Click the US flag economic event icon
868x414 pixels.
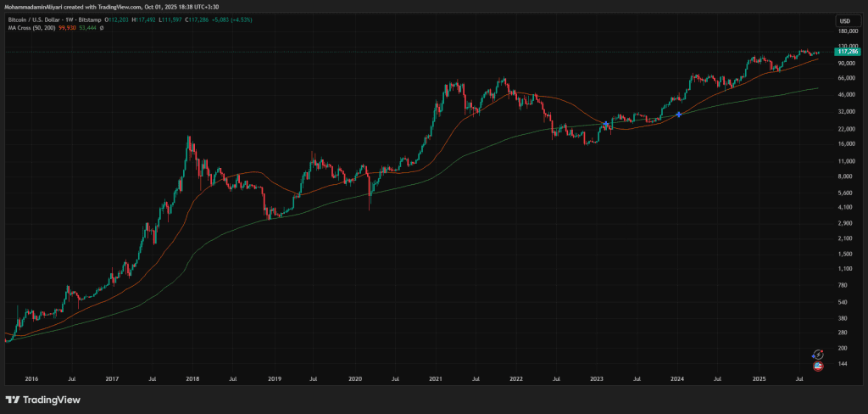(x=818, y=366)
